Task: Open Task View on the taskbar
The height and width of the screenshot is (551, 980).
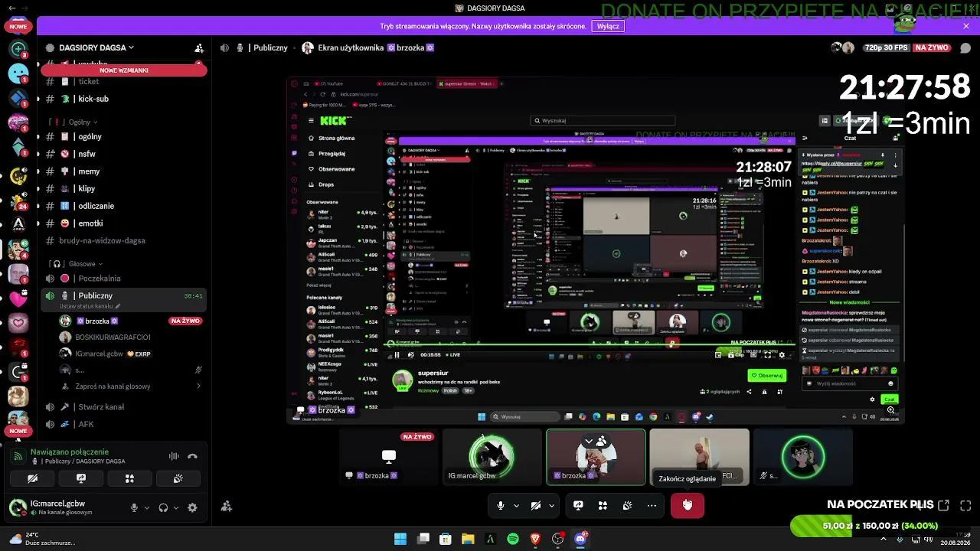Action: point(423,539)
